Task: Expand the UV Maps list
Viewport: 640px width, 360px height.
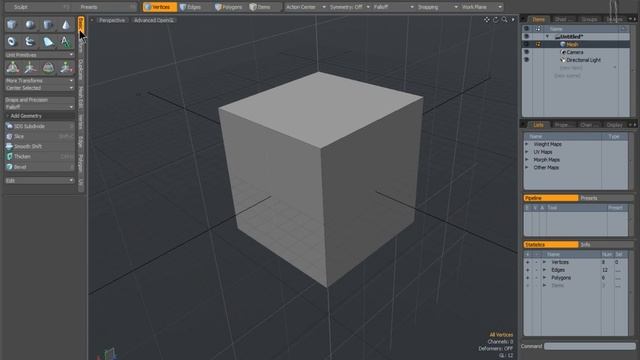Action: [x=527, y=152]
